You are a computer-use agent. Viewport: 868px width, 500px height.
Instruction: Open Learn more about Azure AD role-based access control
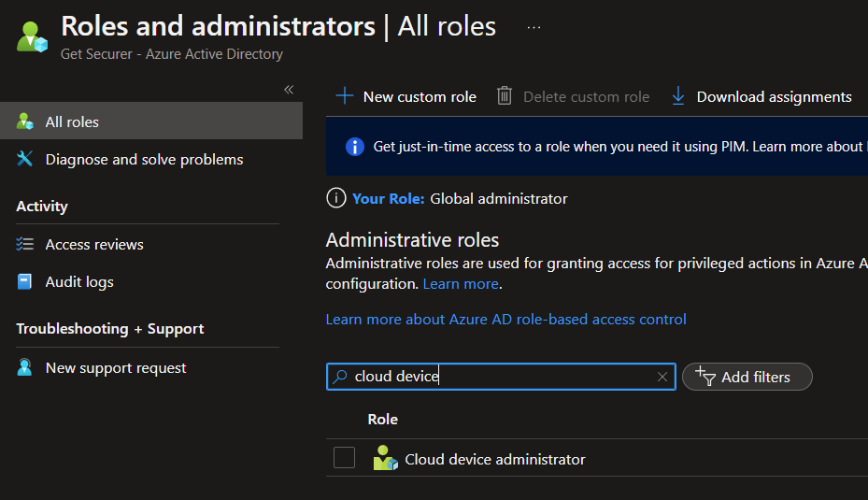tap(506, 320)
